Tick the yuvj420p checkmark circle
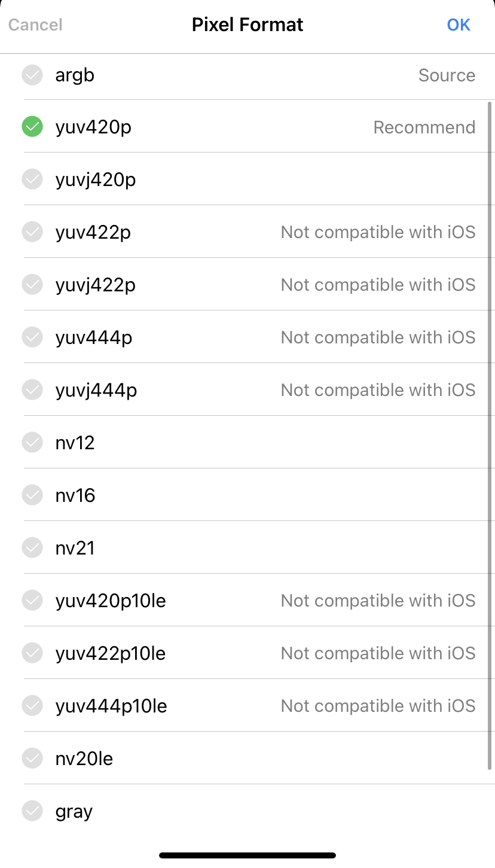Image resolution: width=495 pixels, height=868 pixels. click(x=32, y=179)
